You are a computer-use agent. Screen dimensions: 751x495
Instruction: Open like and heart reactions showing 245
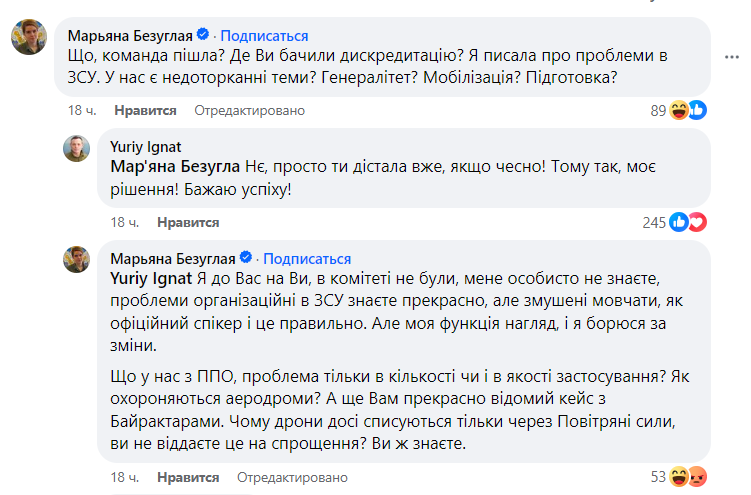[x=689, y=222]
